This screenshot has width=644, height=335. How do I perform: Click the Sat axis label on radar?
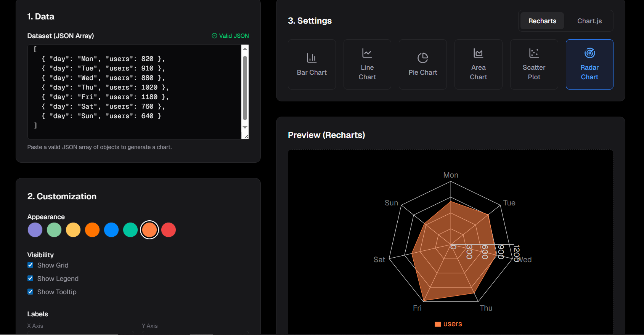point(379,260)
